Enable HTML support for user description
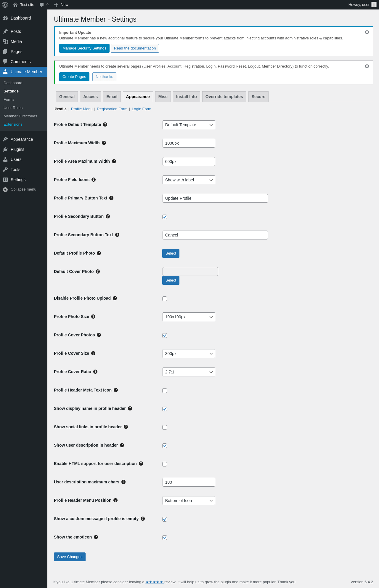The height and width of the screenshot is (588, 379). pyautogui.click(x=165, y=464)
